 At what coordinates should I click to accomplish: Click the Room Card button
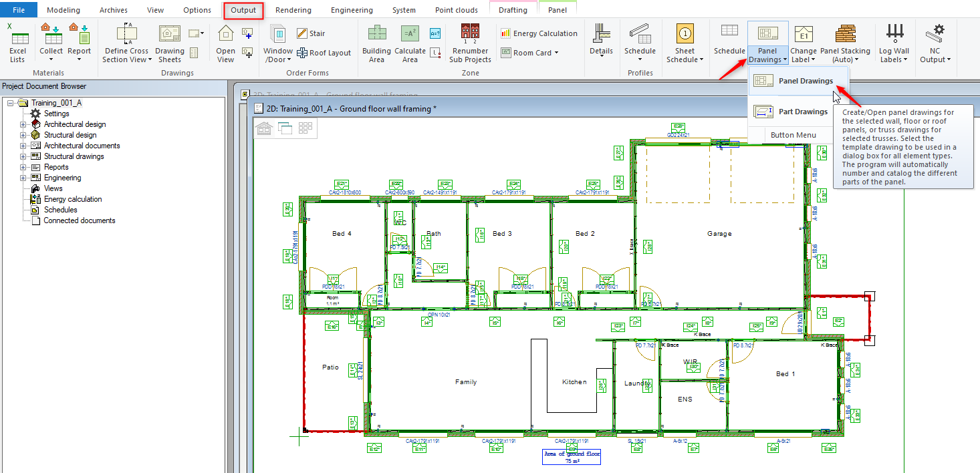[530, 52]
